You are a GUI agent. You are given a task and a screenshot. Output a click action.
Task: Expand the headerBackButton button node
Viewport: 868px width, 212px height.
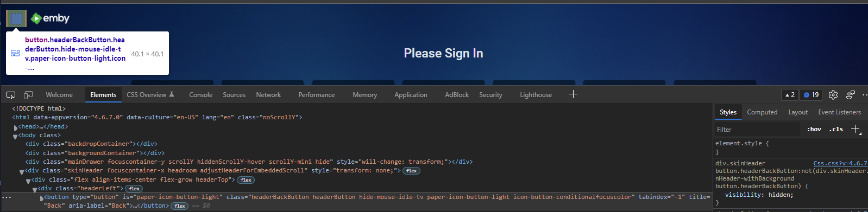[42, 198]
